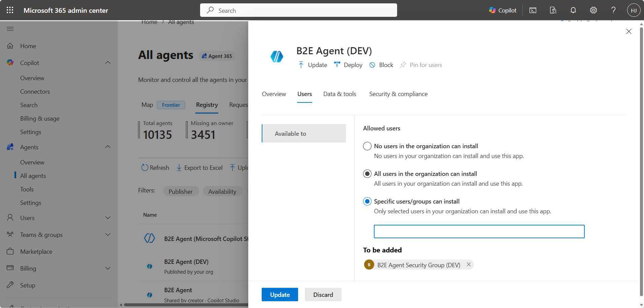Remove B2E Agent Security Group (DEV) chip

click(x=469, y=265)
